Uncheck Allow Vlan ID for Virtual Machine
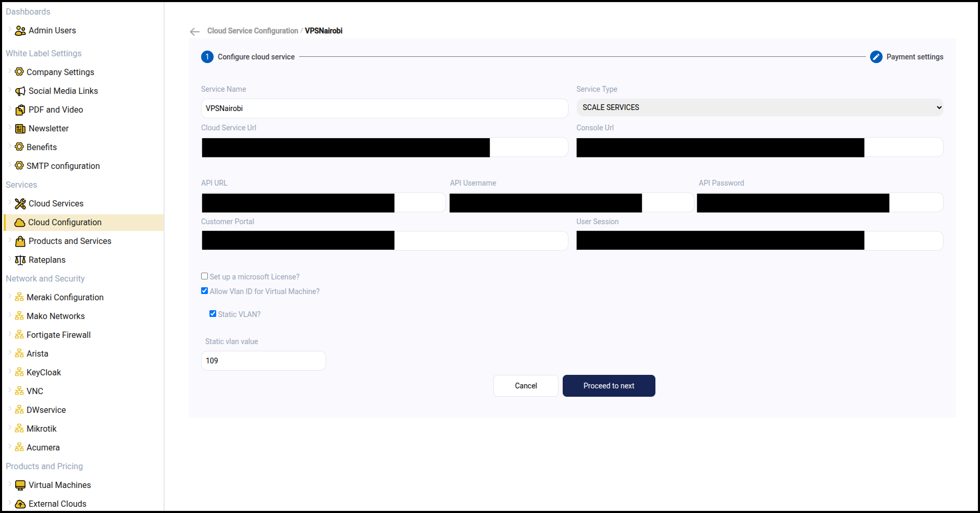The image size is (980, 513). tap(205, 291)
